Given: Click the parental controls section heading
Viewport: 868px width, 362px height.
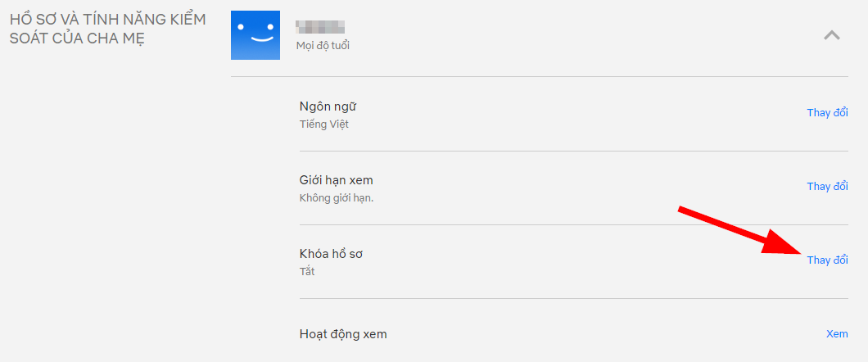Looking at the screenshot, I should [x=107, y=28].
